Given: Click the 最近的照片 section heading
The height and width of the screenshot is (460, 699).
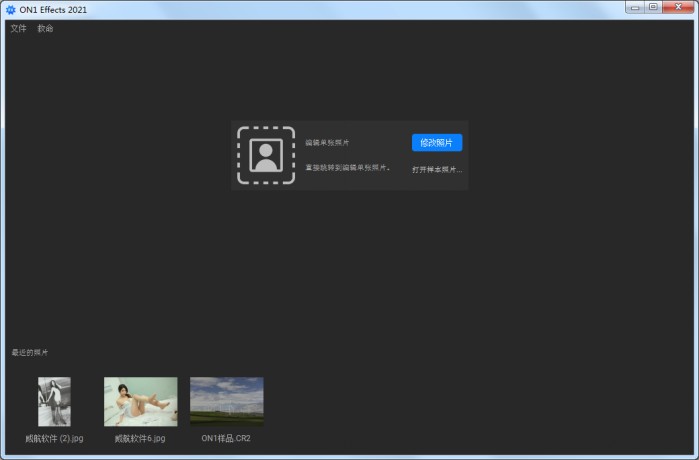Looking at the screenshot, I should (29, 352).
